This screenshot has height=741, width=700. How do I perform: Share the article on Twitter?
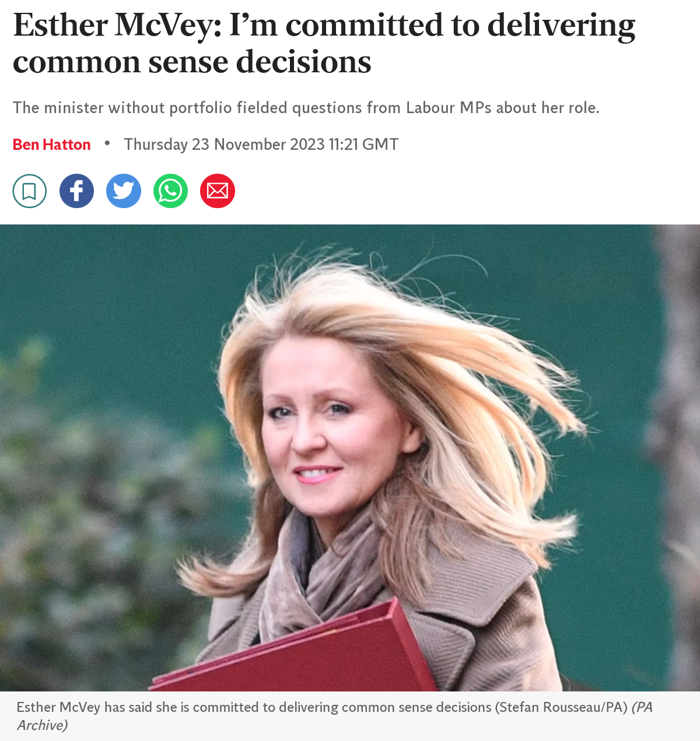click(x=124, y=191)
